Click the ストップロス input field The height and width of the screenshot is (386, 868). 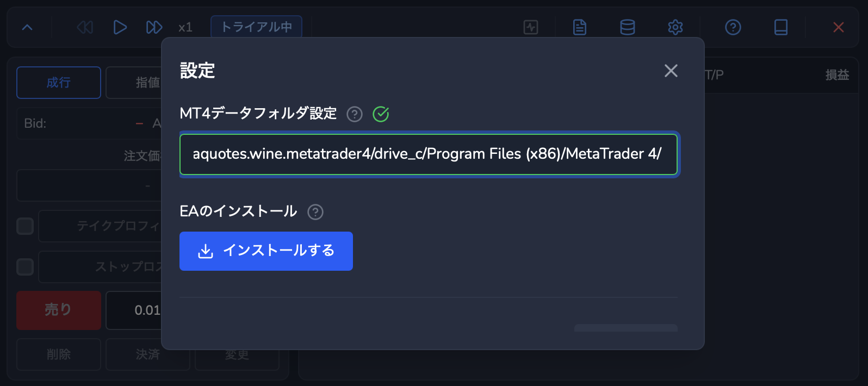click(100, 267)
